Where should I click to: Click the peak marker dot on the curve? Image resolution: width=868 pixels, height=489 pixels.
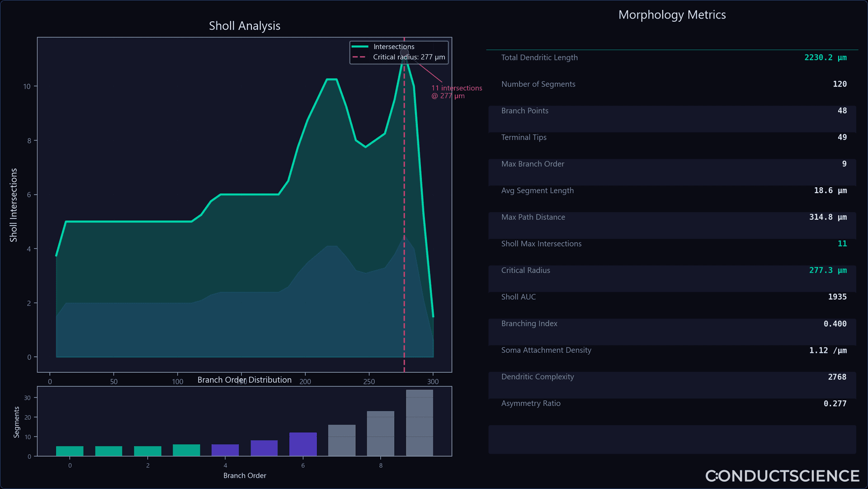pyautogui.click(x=404, y=53)
